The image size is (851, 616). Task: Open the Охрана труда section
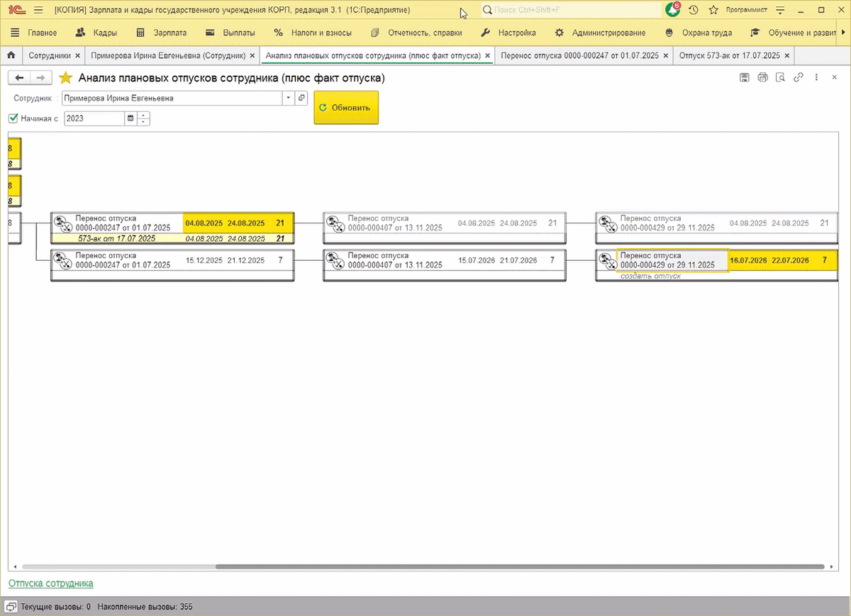point(699,33)
